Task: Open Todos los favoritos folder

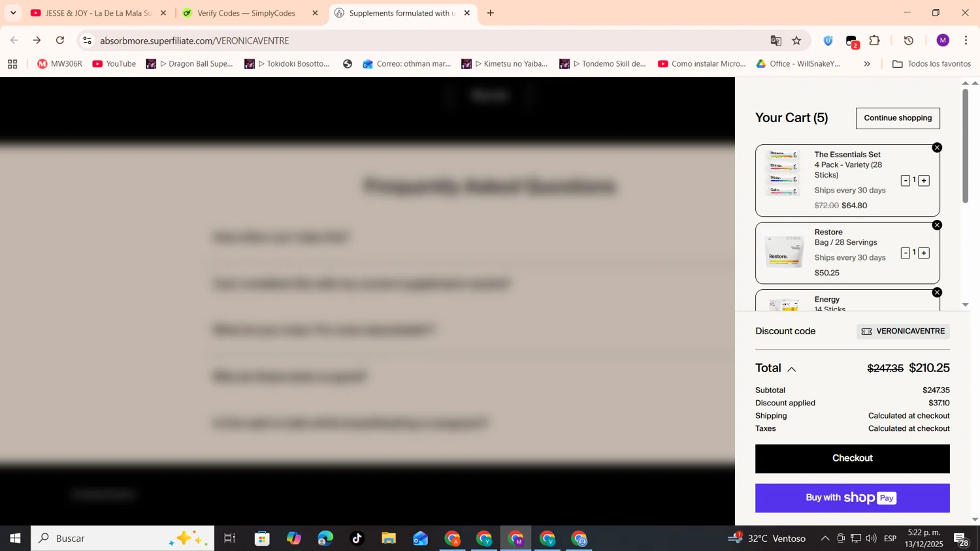Action: click(931, 64)
